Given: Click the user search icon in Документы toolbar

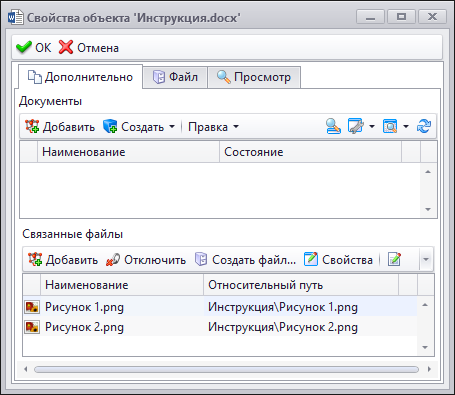Looking at the screenshot, I should 333,126.
